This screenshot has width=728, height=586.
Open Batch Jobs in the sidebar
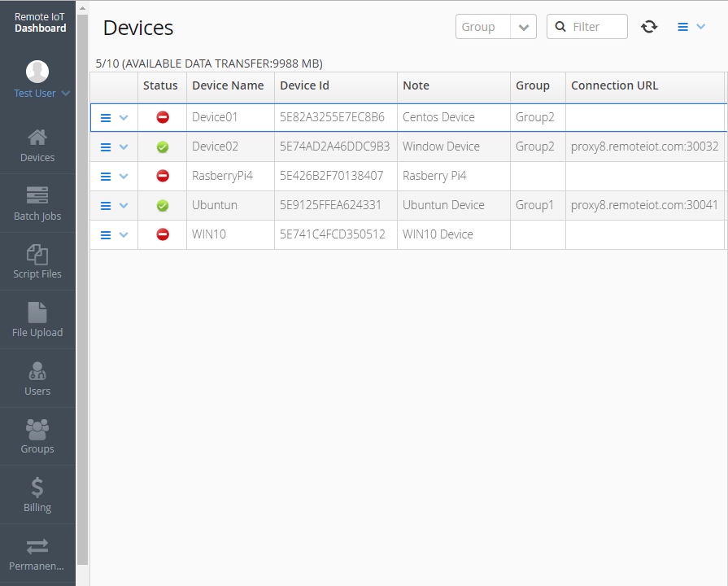37,203
